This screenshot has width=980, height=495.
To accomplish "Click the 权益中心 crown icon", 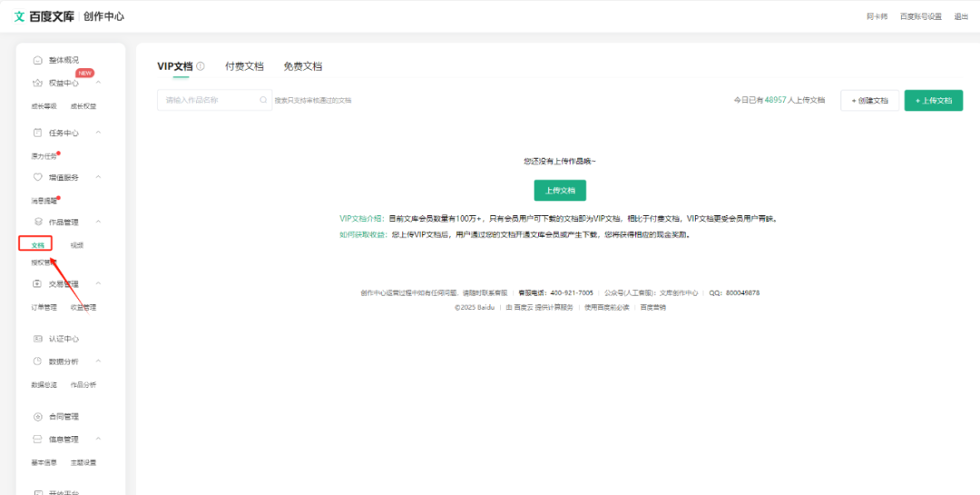I will tap(37, 84).
